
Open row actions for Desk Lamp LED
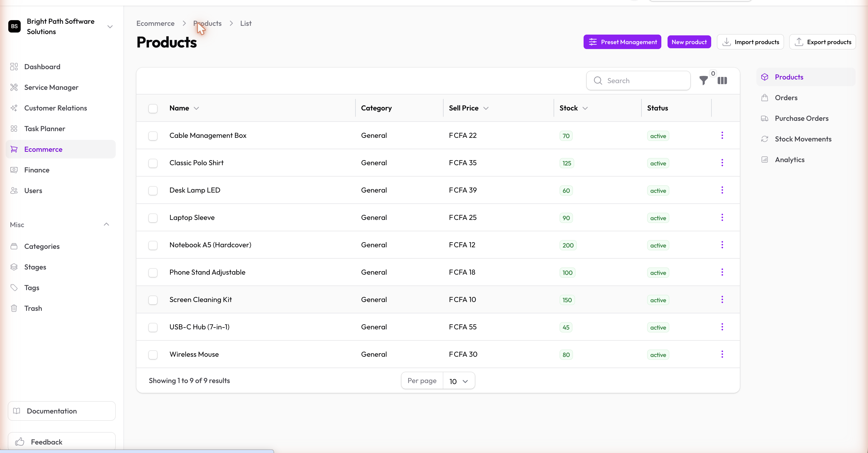coord(722,190)
